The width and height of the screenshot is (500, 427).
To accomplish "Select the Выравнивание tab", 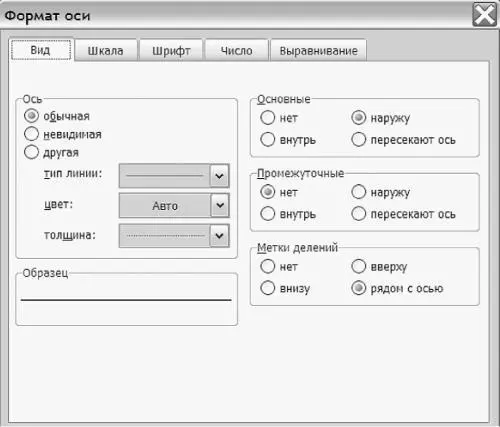I will point(318,51).
